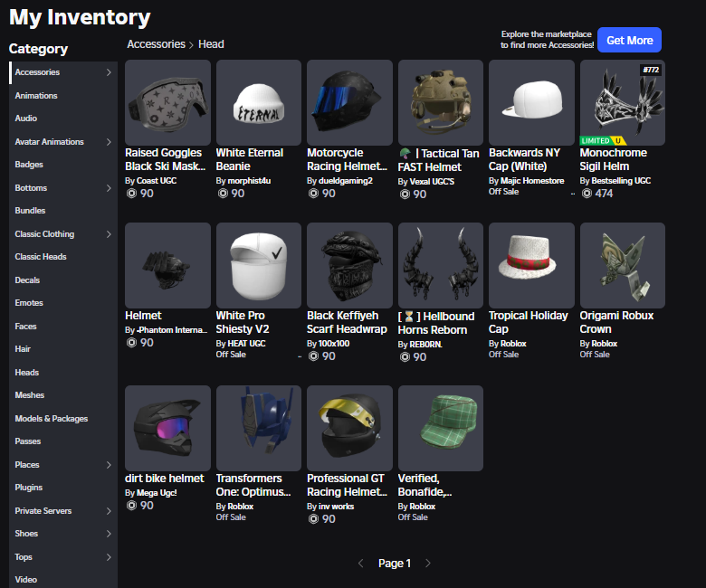Open the Mega Ugc! creator link
The height and width of the screenshot is (588, 706).
[x=157, y=493]
